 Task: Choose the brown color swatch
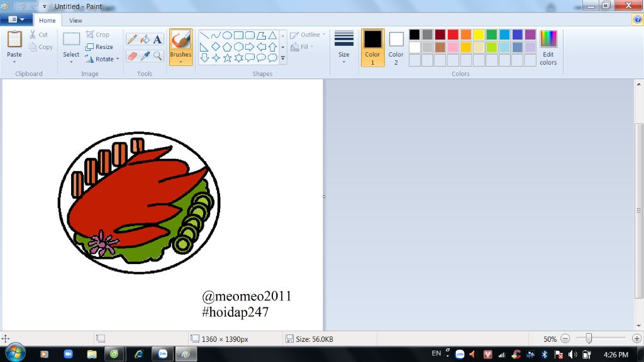pos(440,47)
